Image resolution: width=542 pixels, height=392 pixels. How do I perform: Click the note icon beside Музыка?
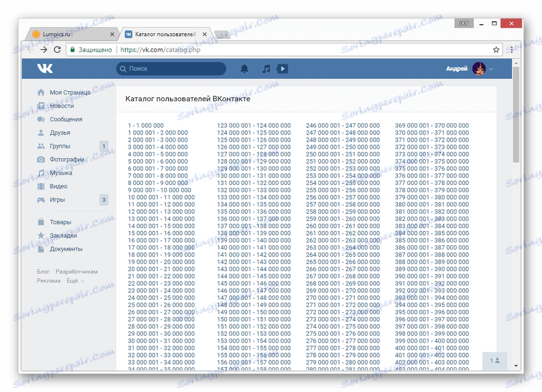tap(41, 173)
